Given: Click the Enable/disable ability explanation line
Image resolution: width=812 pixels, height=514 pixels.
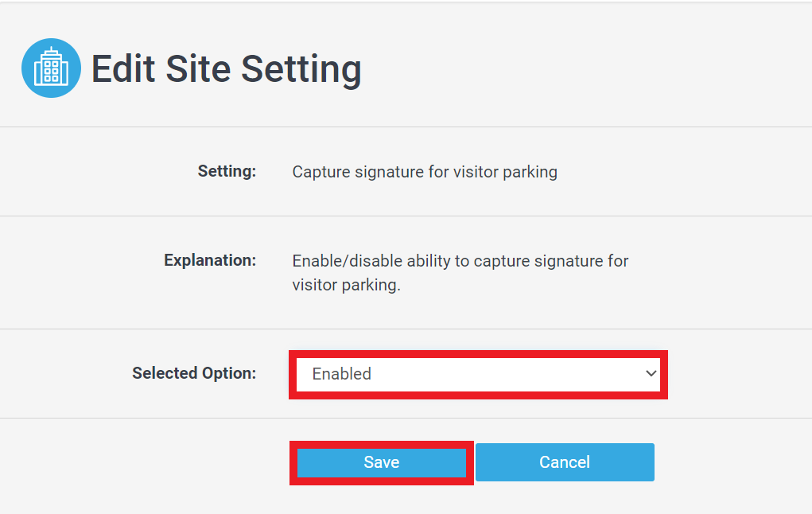Looking at the screenshot, I should (460, 261).
